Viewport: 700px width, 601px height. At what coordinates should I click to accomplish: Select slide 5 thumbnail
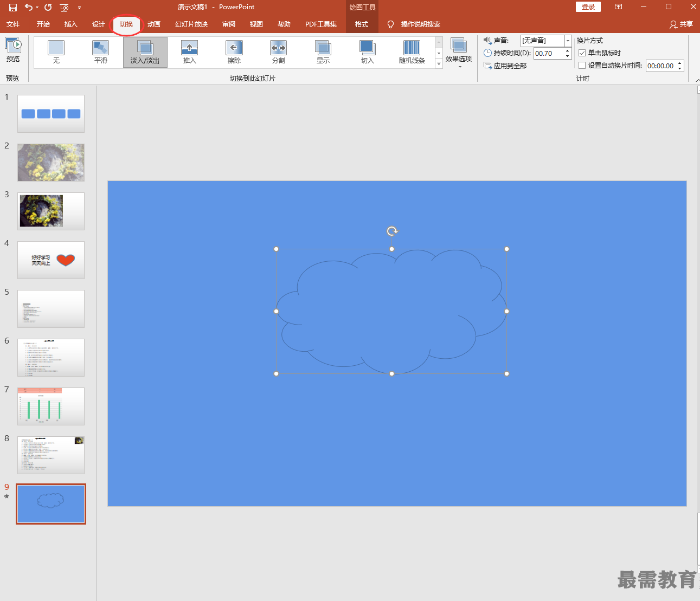51,309
